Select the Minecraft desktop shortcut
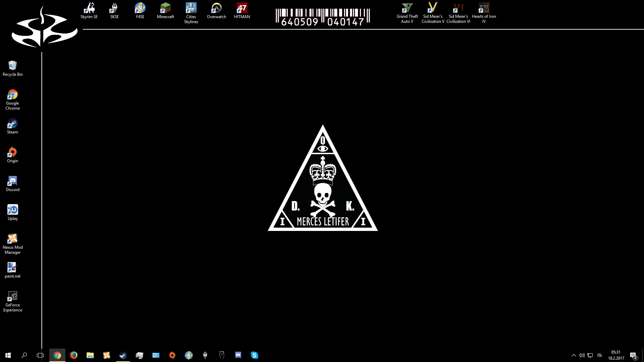The height and width of the screenshot is (362, 644). pos(165,11)
